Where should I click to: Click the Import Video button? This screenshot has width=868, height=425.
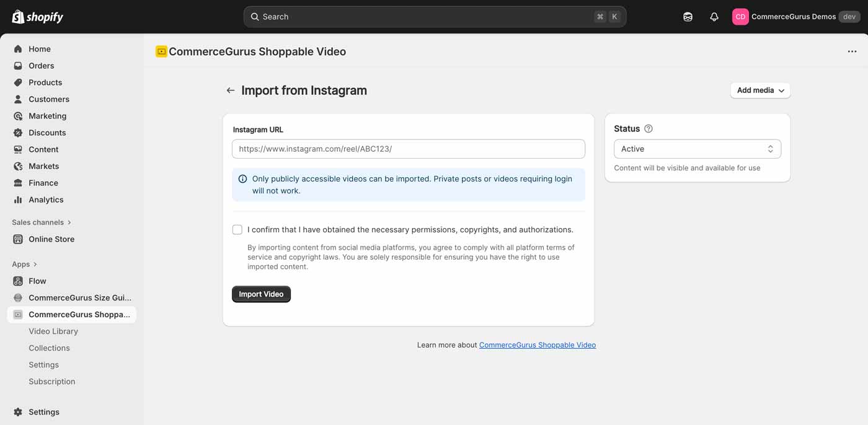(261, 294)
